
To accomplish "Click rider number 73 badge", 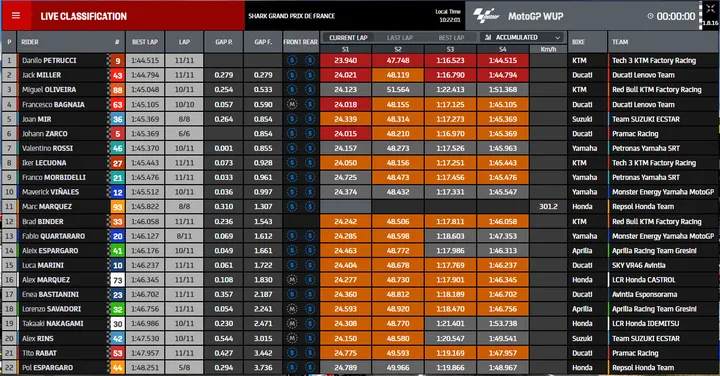I will point(118,280).
